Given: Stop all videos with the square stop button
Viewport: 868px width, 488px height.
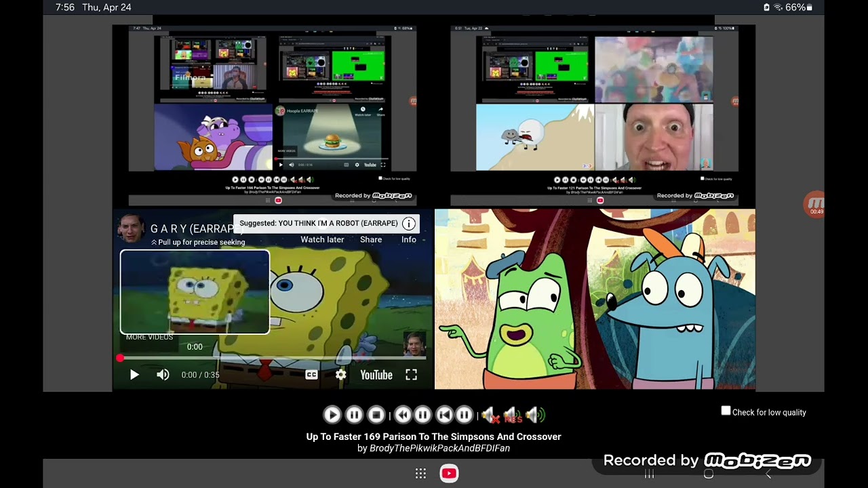Looking at the screenshot, I should point(376,415).
